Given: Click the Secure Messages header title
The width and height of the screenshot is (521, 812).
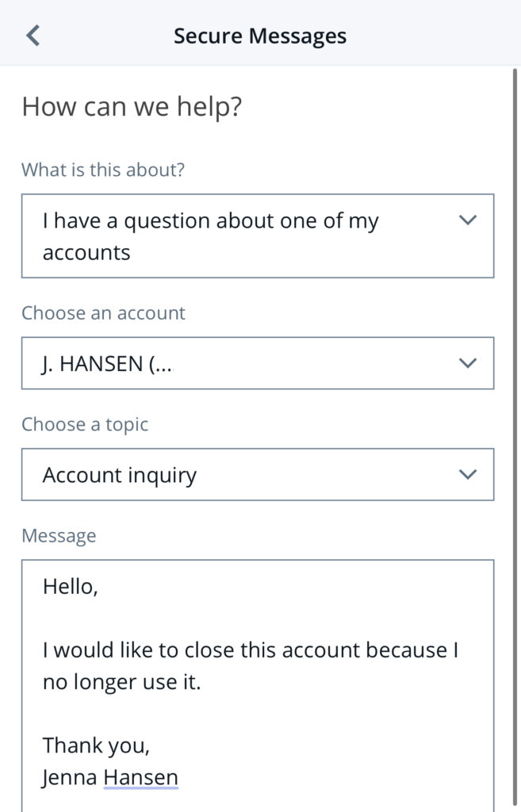Looking at the screenshot, I should tap(260, 36).
